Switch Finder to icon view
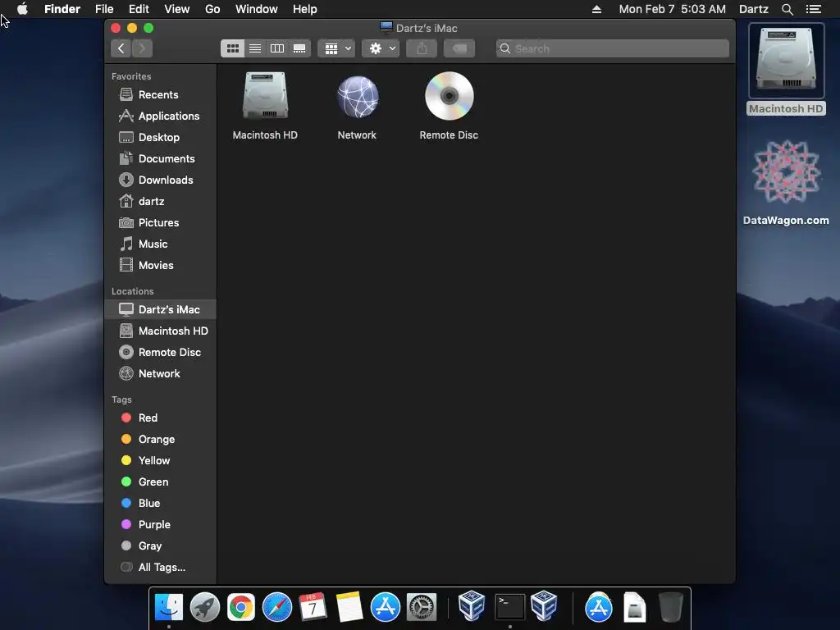Viewport: 840px width, 630px height. pyautogui.click(x=232, y=48)
